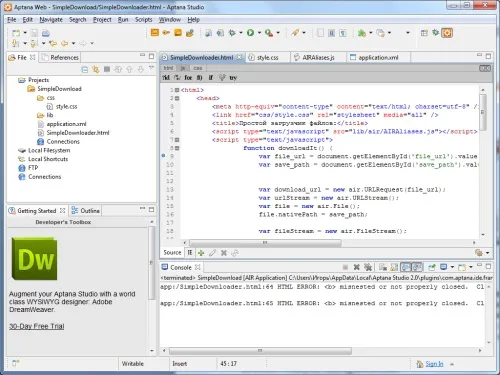500x375 pixels.
Task: Click the orange key toolbar icon
Action: [x=166, y=33]
